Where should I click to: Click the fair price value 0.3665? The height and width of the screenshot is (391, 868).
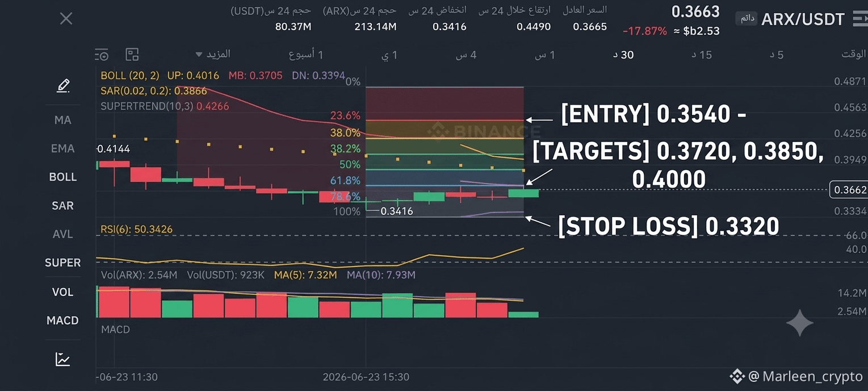(x=590, y=27)
